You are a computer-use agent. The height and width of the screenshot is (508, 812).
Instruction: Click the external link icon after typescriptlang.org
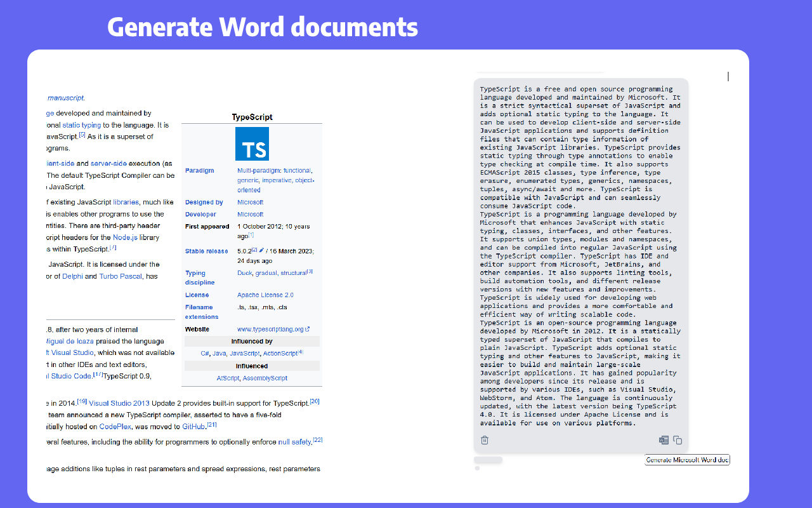(x=308, y=329)
